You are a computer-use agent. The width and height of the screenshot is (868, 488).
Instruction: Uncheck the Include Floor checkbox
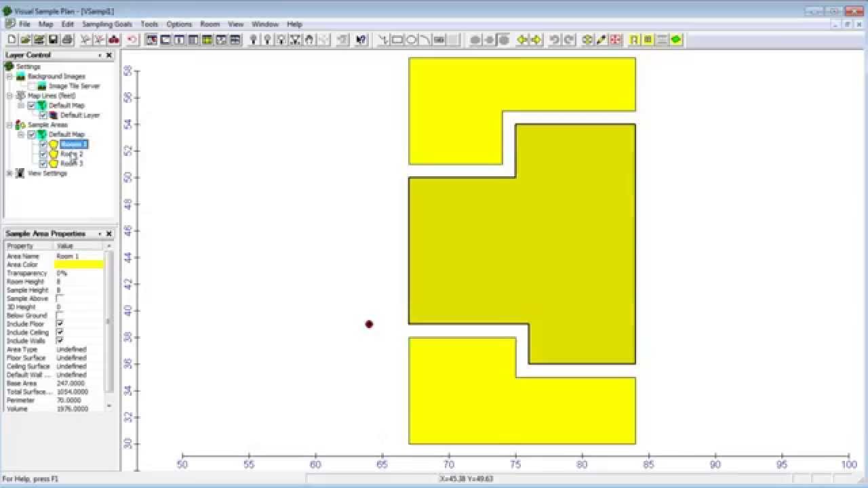coord(60,324)
